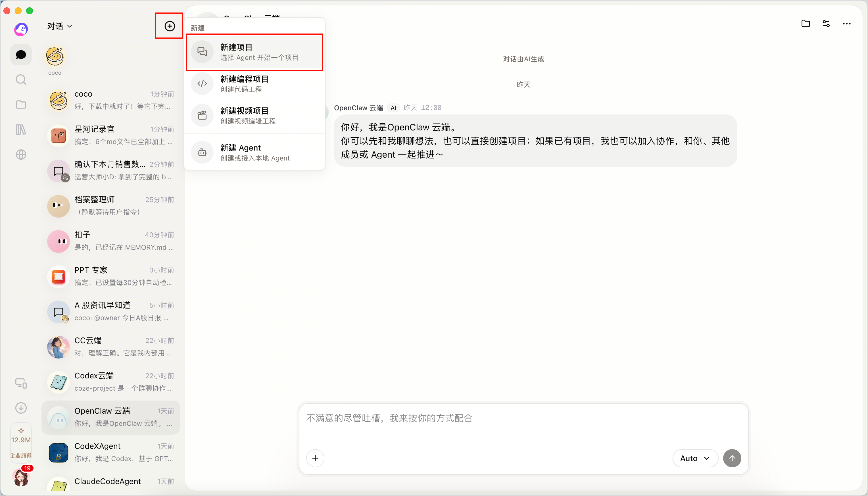
Task: Open the globe icon in left sidebar
Action: click(21, 155)
